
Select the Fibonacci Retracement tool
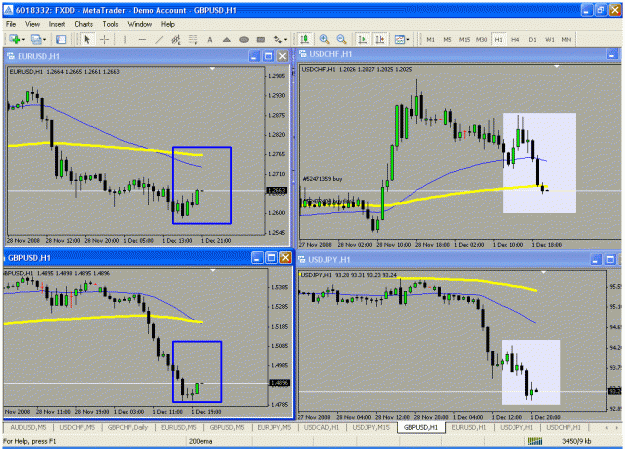[193, 39]
